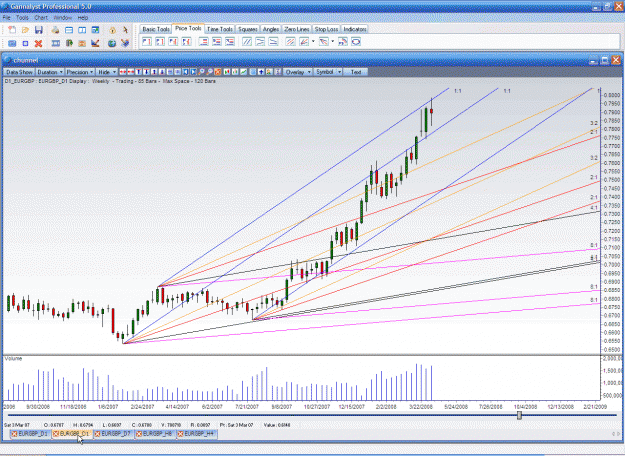Click the print icon in main toolbar
This screenshot has height=456, width=625.
[x=55, y=30]
